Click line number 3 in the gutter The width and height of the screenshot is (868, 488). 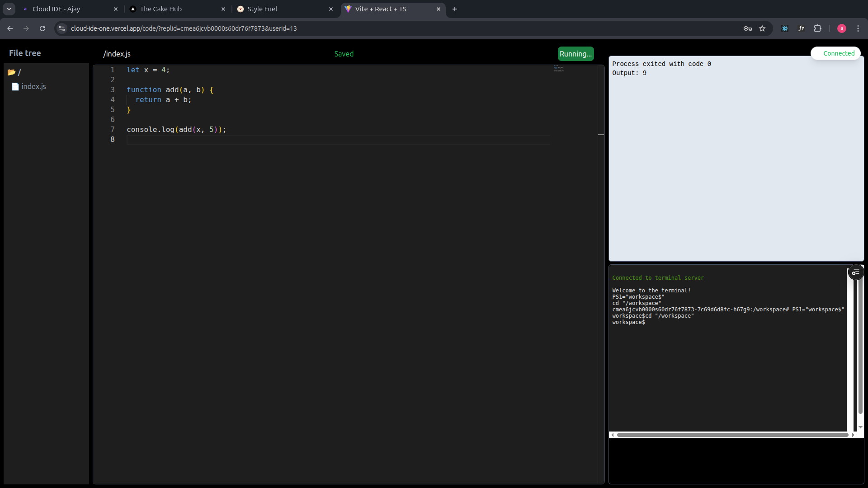113,89
